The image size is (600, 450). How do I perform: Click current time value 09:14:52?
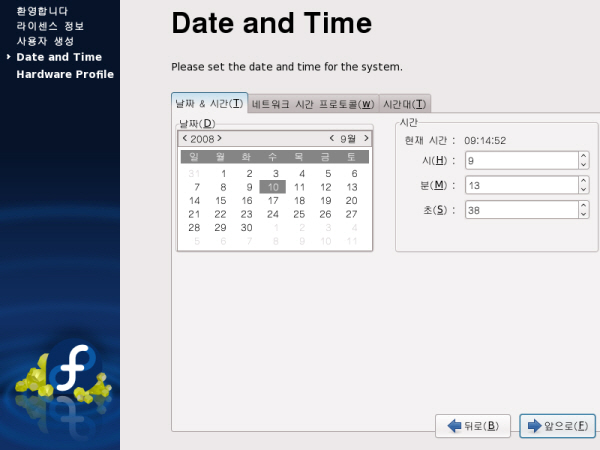point(485,141)
